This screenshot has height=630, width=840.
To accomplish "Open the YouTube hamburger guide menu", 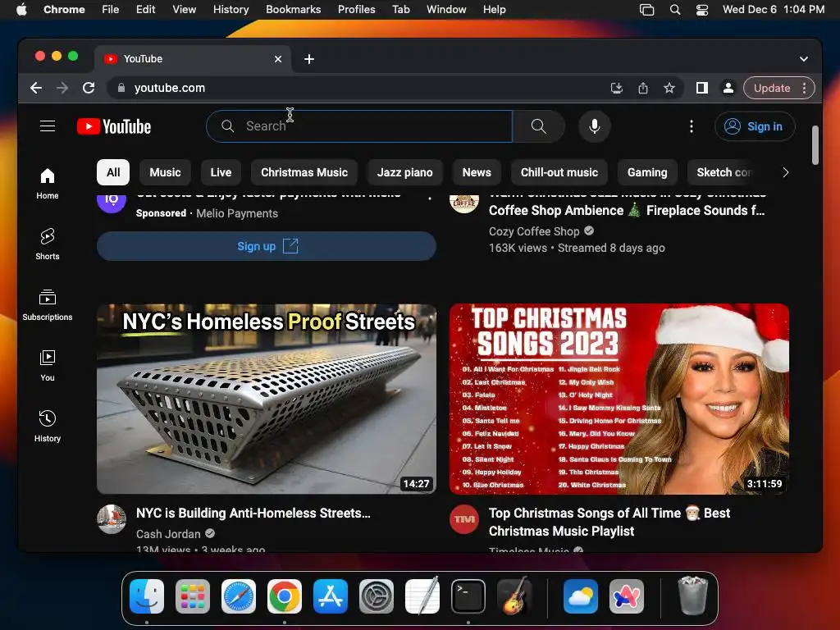I will 48,126.
